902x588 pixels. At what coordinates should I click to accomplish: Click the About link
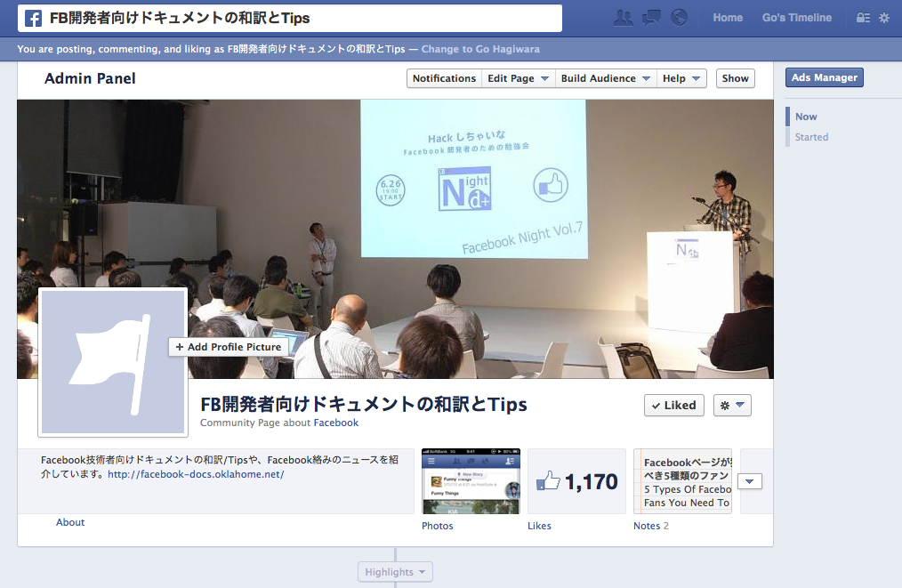[70, 522]
